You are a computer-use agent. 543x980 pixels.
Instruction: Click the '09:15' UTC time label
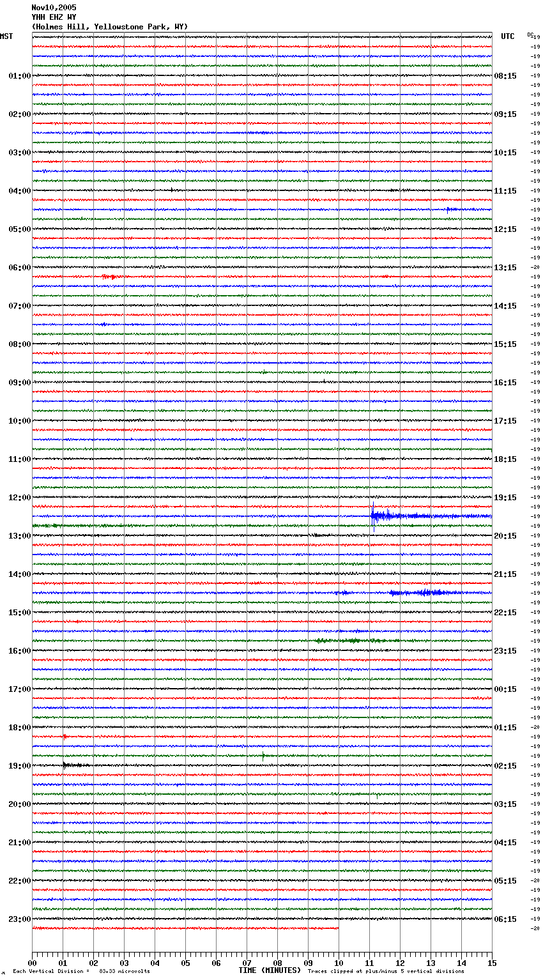(x=505, y=114)
